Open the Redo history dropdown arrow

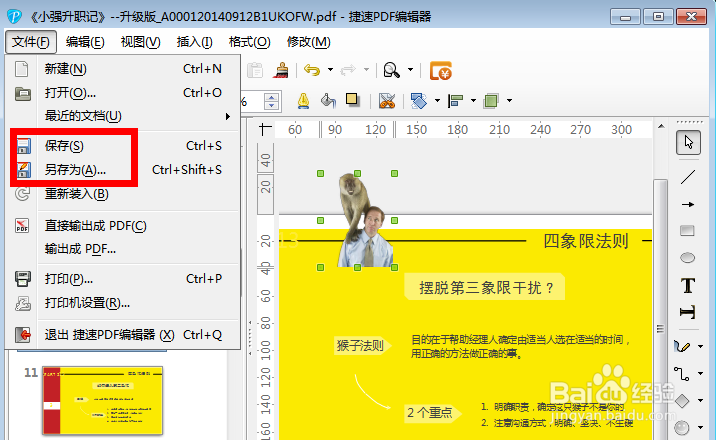[366, 70]
